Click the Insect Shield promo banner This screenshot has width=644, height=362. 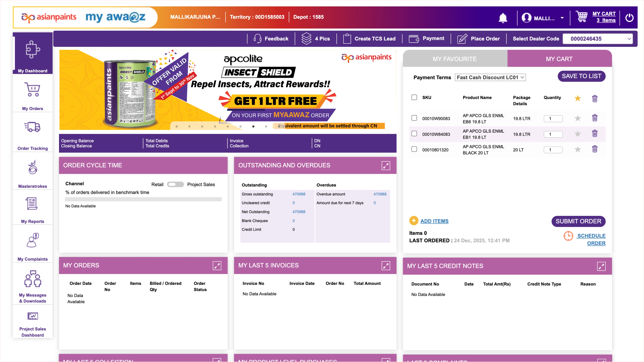[228, 90]
